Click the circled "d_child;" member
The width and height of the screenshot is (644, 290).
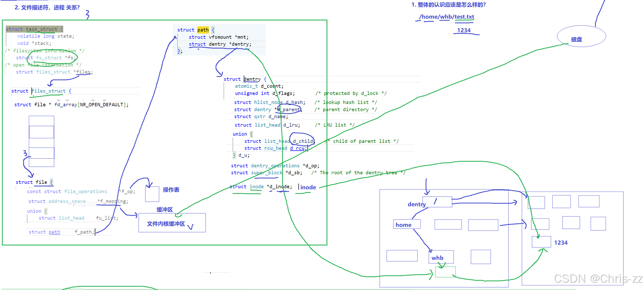click(304, 141)
